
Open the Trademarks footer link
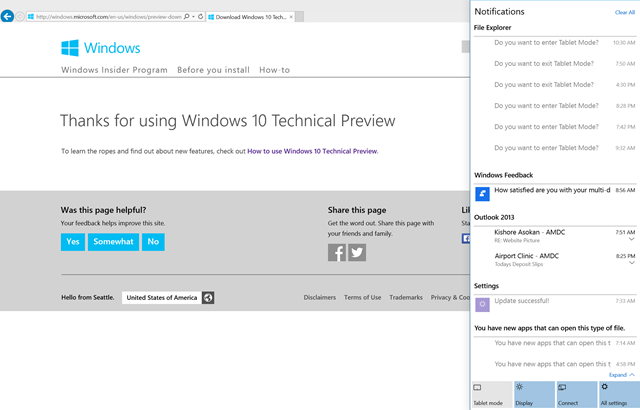406,297
